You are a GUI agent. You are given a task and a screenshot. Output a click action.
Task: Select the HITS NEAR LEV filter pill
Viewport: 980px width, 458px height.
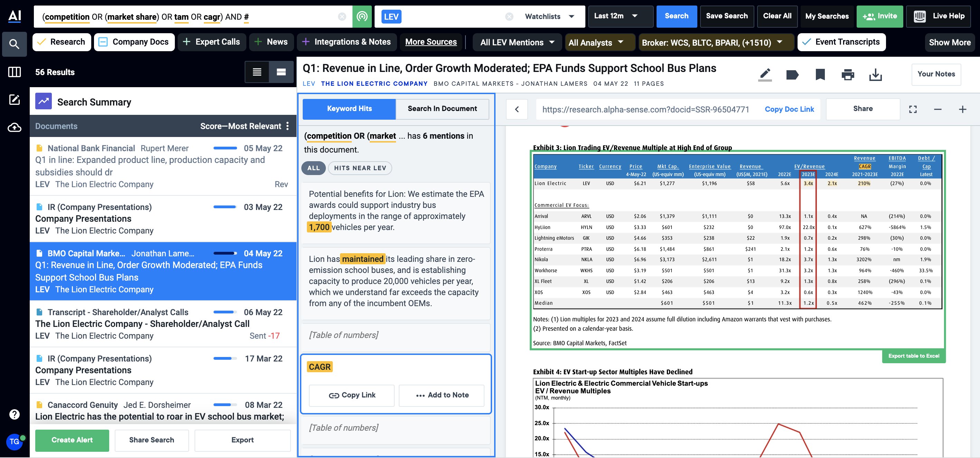click(360, 168)
